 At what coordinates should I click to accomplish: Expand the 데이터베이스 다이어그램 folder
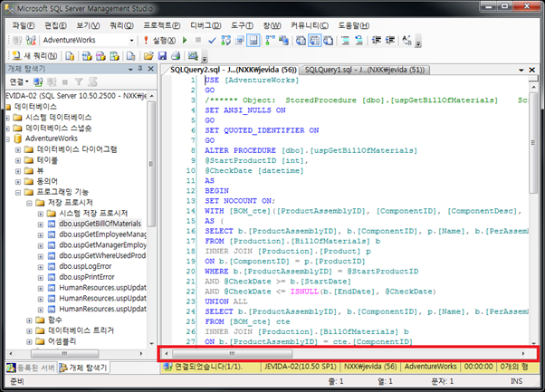click(18, 150)
